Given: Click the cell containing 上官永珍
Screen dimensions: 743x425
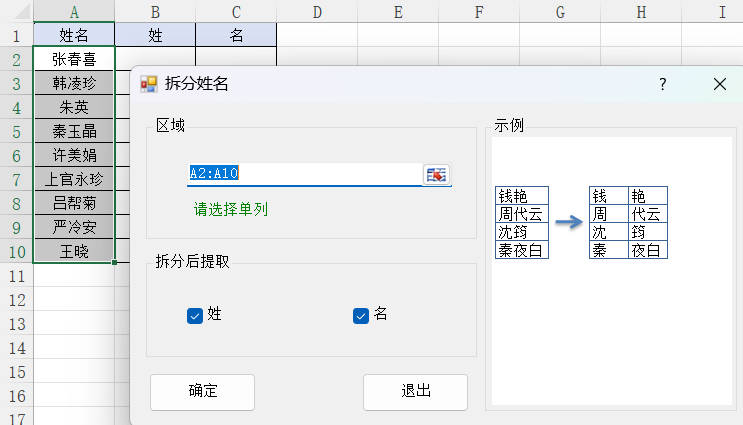Looking at the screenshot, I should pyautogui.click(x=74, y=179).
